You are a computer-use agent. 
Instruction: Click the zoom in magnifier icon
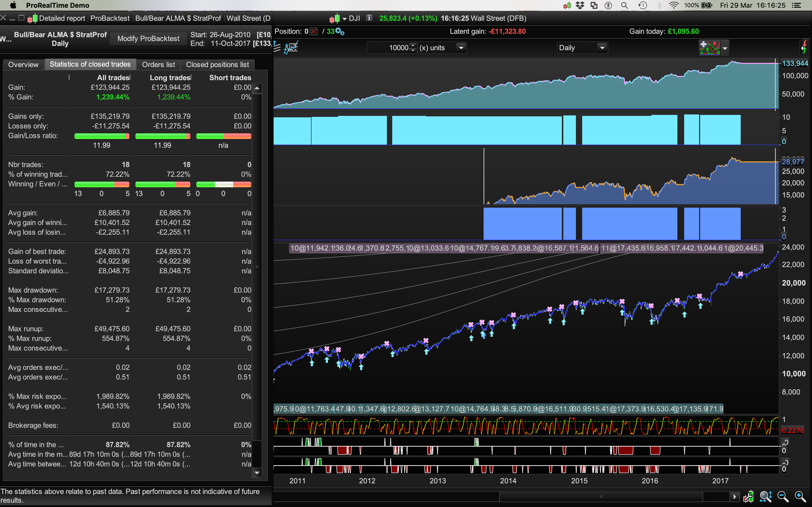tap(800, 496)
